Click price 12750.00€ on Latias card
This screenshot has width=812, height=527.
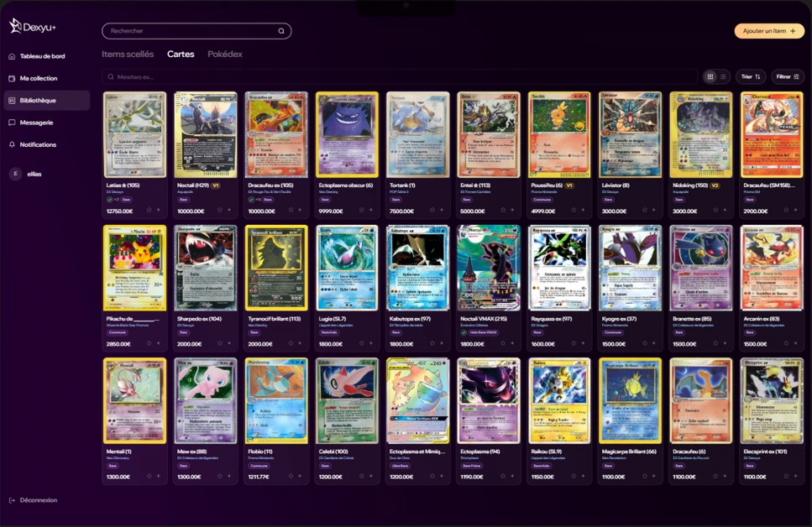click(x=119, y=211)
